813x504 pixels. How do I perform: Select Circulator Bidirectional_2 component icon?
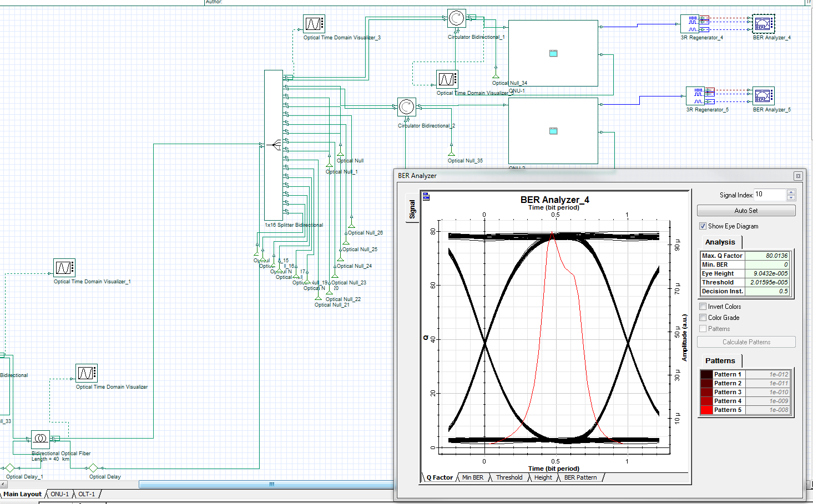[x=406, y=107]
